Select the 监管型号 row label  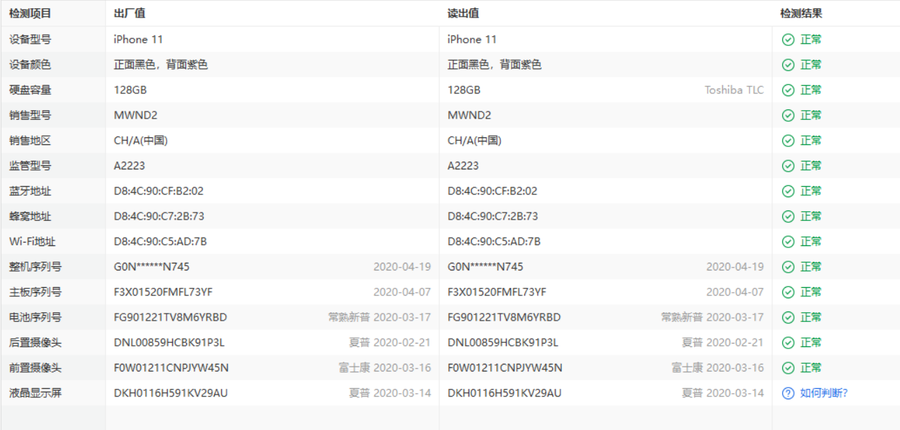coord(30,166)
